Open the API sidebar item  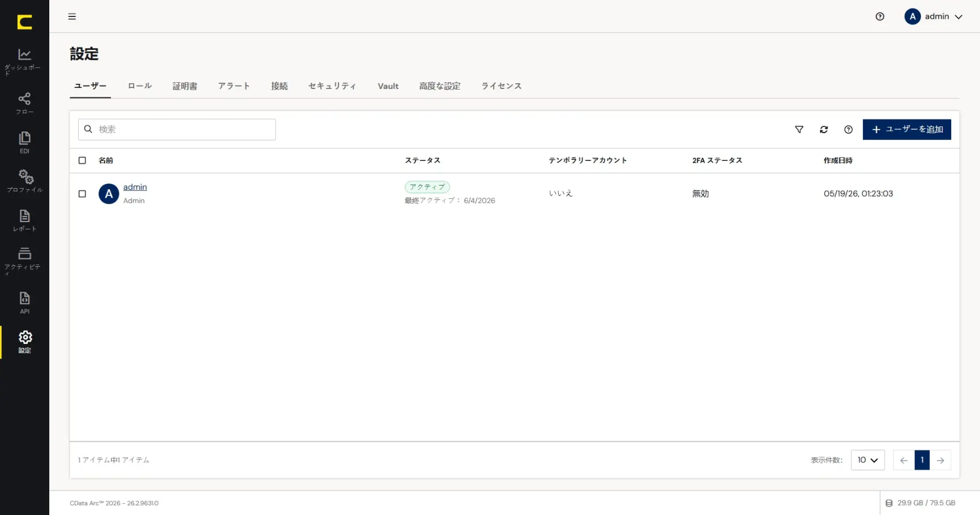[24, 303]
